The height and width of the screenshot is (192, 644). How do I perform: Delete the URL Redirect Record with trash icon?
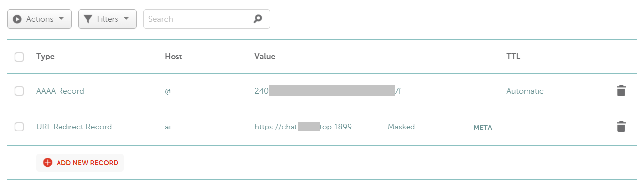pyautogui.click(x=621, y=127)
